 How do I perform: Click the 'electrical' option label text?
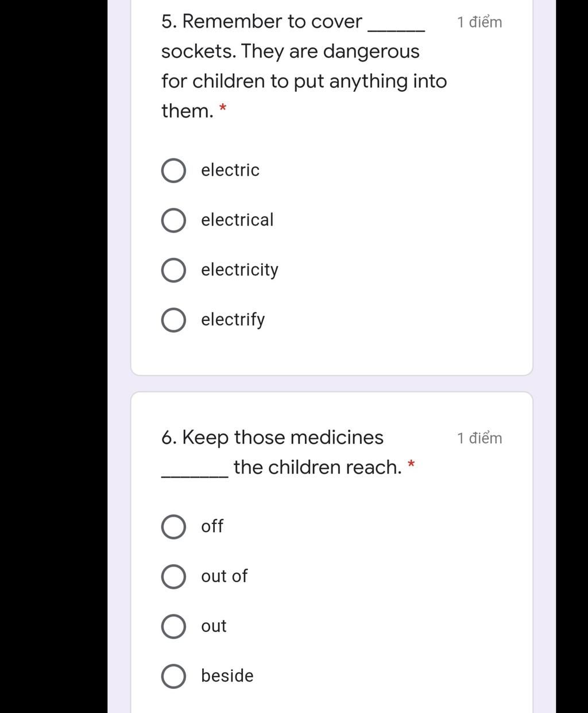[237, 220]
